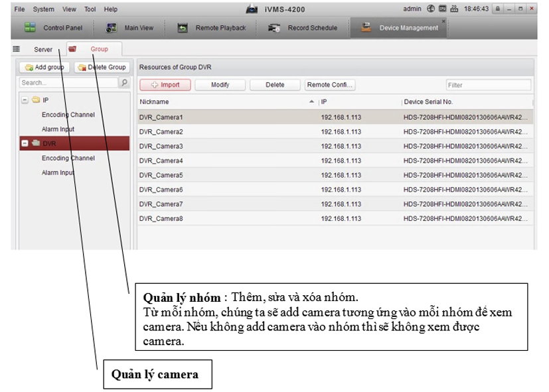549x392 pixels.
Task: Click the red Group tab icon
Action: [x=72, y=49]
